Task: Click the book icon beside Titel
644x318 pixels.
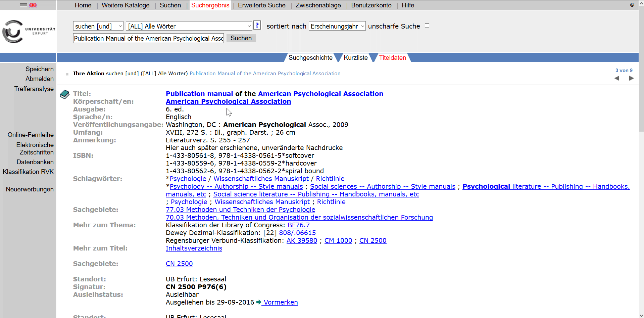Action: (65, 94)
